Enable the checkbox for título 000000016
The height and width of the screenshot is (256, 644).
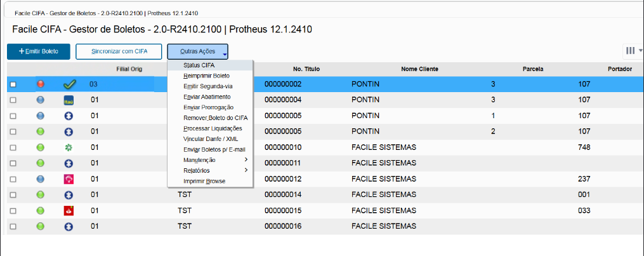13,226
